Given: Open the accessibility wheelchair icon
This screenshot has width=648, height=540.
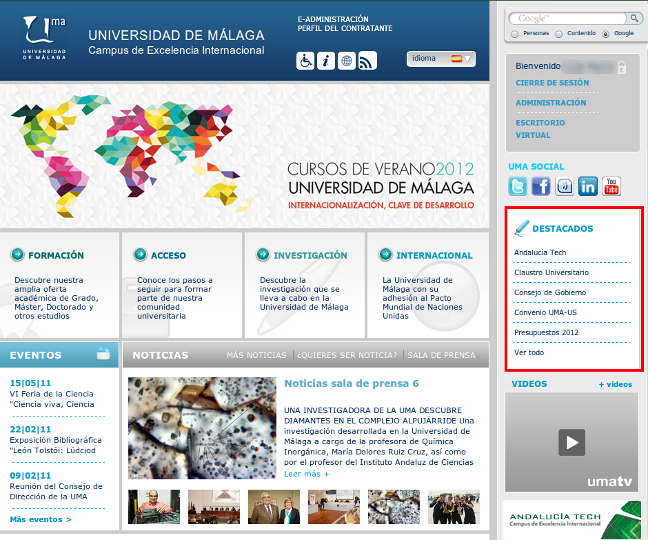Looking at the screenshot, I should [305, 61].
